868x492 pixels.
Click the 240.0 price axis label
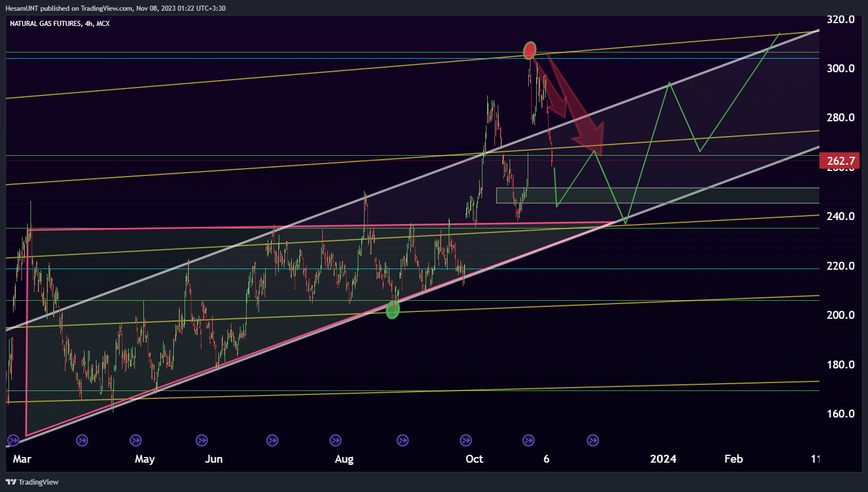point(841,216)
